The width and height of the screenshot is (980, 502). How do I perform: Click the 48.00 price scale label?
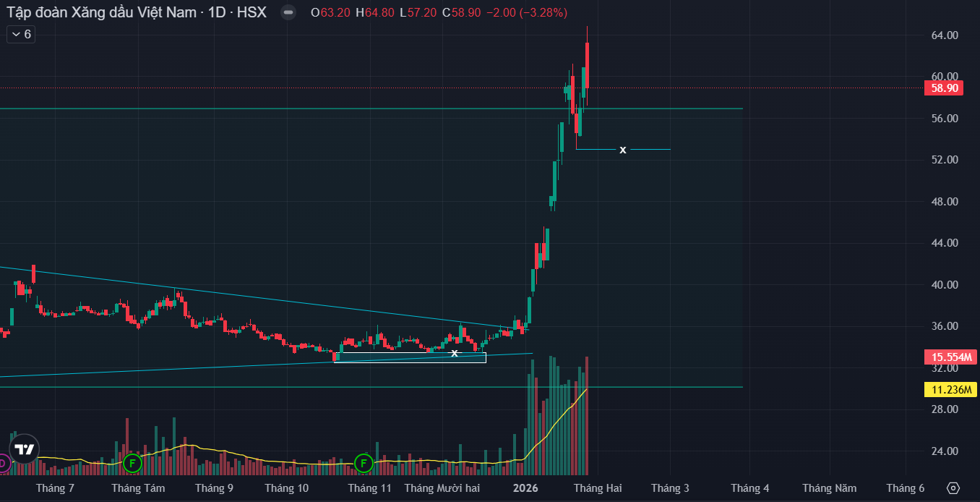point(945,202)
